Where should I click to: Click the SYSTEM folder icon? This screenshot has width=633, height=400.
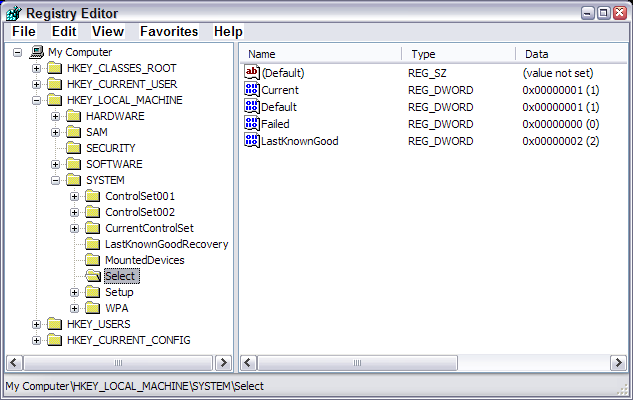[73, 180]
